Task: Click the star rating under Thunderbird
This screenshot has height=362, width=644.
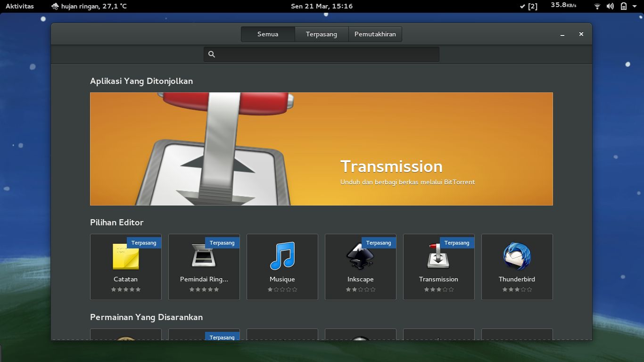Action: click(x=517, y=289)
